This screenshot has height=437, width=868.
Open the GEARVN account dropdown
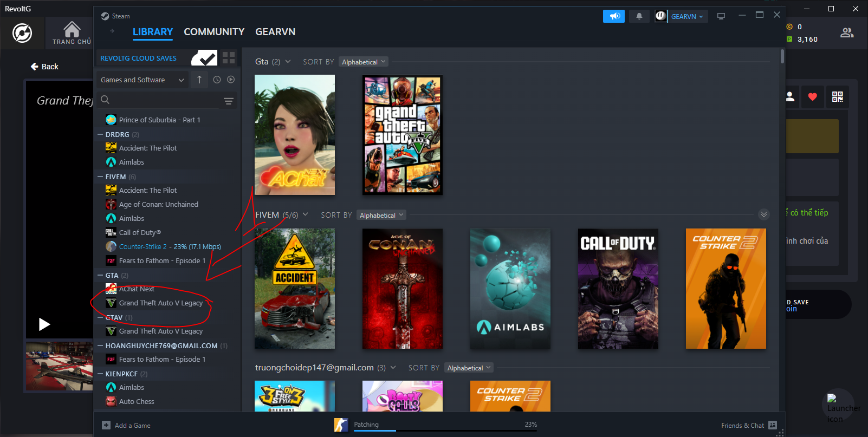[x=687, y=16]
